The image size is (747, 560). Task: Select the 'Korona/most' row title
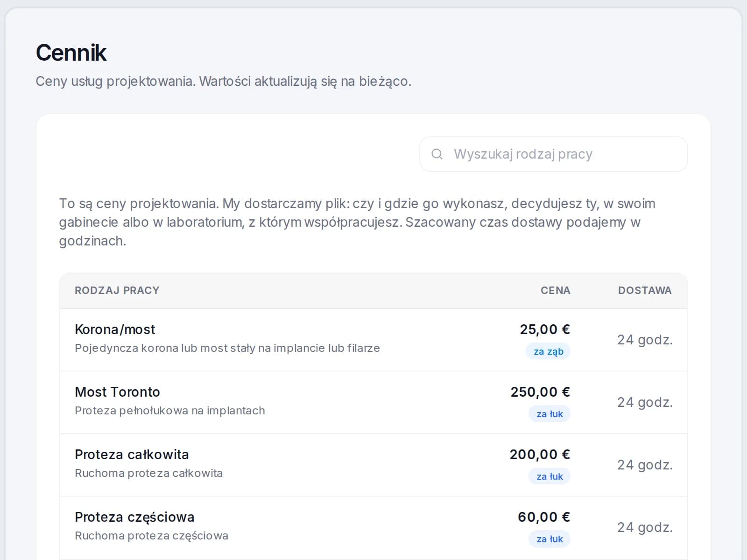point(115,329)
